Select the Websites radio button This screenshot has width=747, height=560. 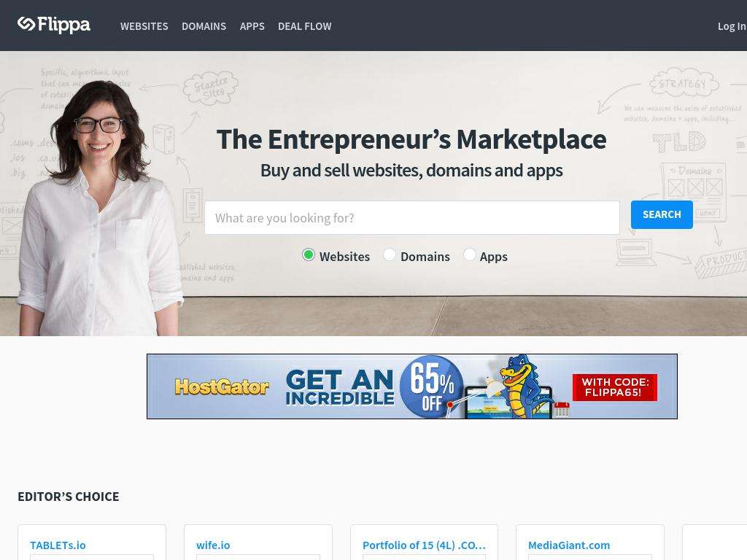point(309,254)
